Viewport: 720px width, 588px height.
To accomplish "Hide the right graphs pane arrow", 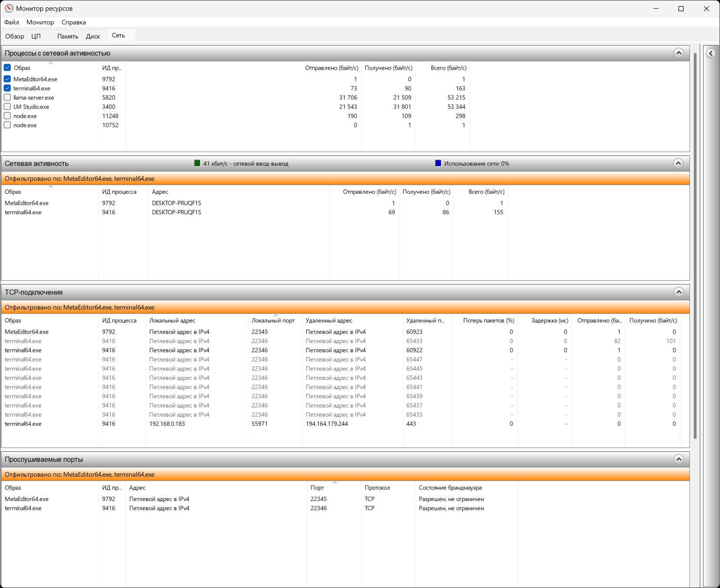I will [711, 53].
